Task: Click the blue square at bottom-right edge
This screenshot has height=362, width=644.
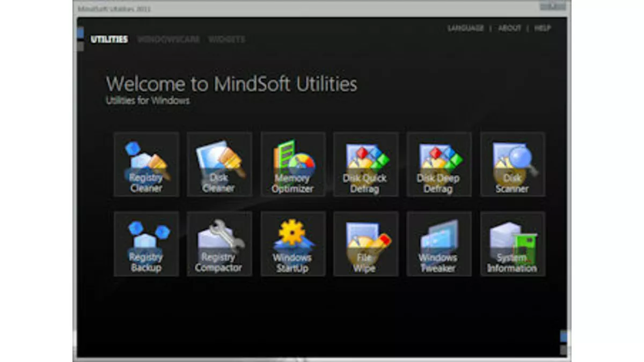Action: pos(563,336)
